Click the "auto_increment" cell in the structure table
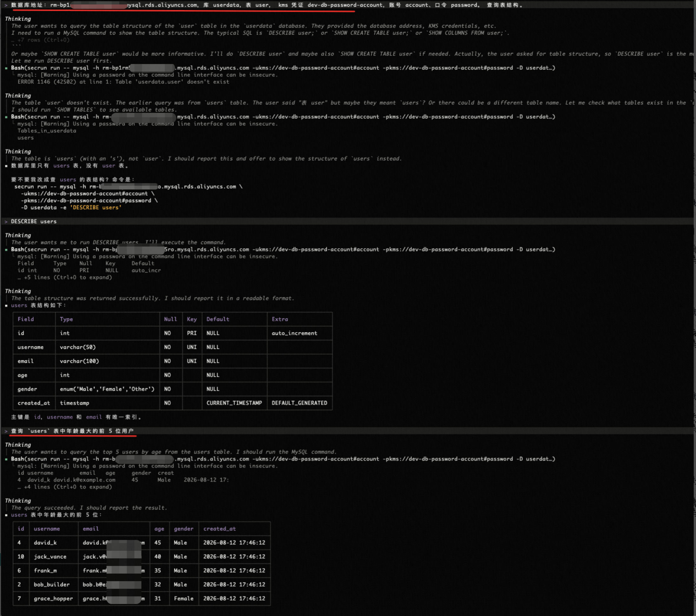Image resolution: width=696 pixels, height=616 pixels. click(x=294, y=333)
